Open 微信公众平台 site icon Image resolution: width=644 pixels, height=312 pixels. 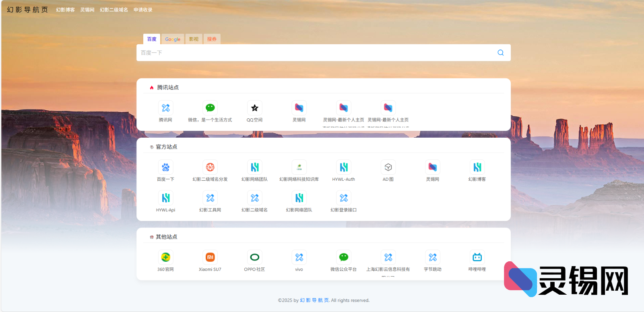pos(344,257)
